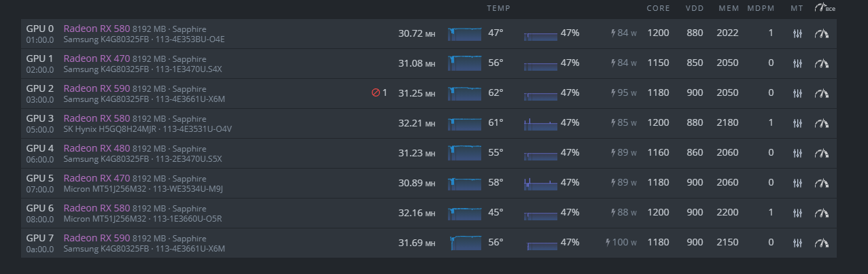This screenshot has width=868, height=274.
Task: Open GPU 6 overclock speedometer icon
Action: (x=822, y=213)
